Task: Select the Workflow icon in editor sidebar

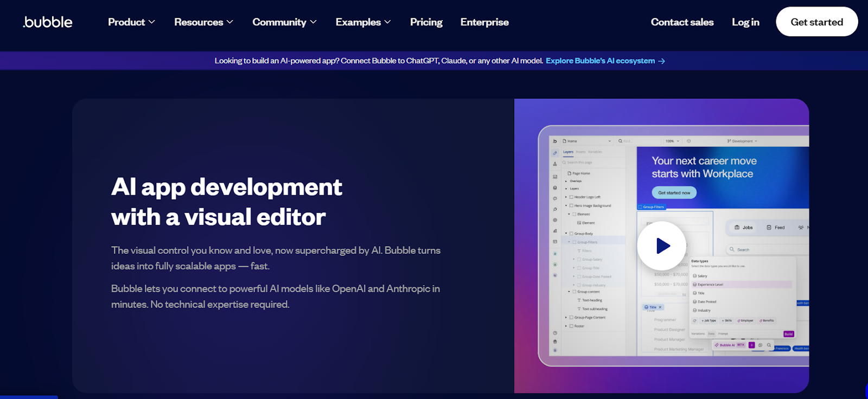Action: (x=555, y=164)
